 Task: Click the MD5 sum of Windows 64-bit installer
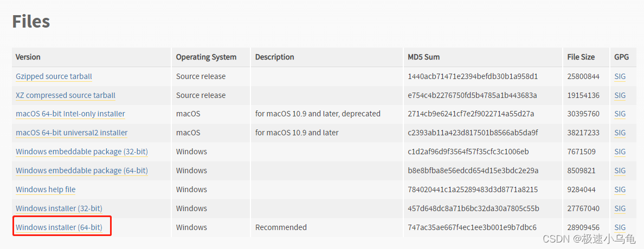point(472,227)
